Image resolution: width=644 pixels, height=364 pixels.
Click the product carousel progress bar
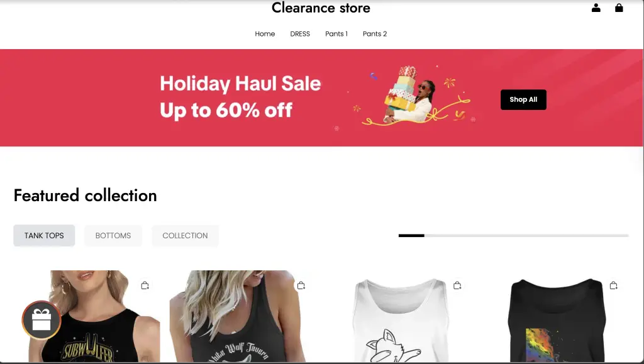(x=513, y=236)
